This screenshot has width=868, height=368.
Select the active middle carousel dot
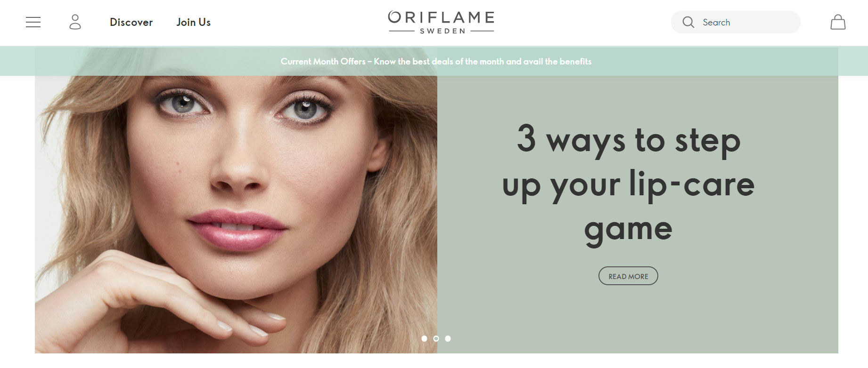436,338
